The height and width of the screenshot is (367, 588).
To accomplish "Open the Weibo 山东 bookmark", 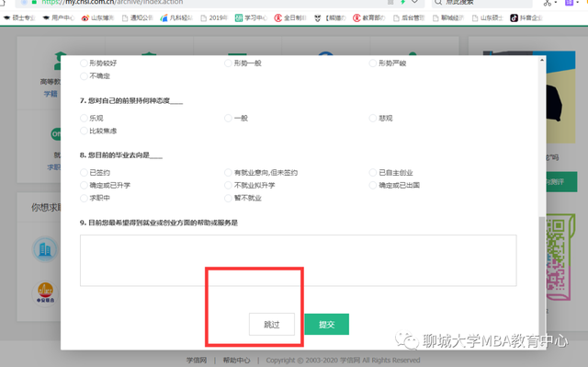I will pos(97,18).
